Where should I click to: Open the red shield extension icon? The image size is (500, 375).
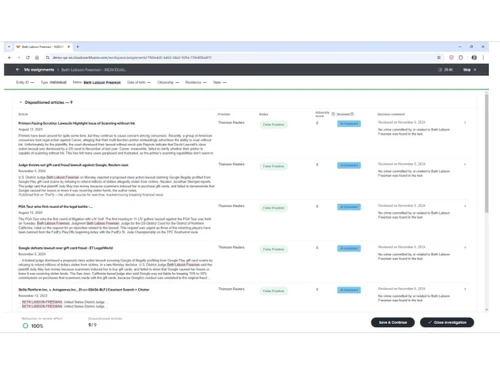click(x=451, y=58)
